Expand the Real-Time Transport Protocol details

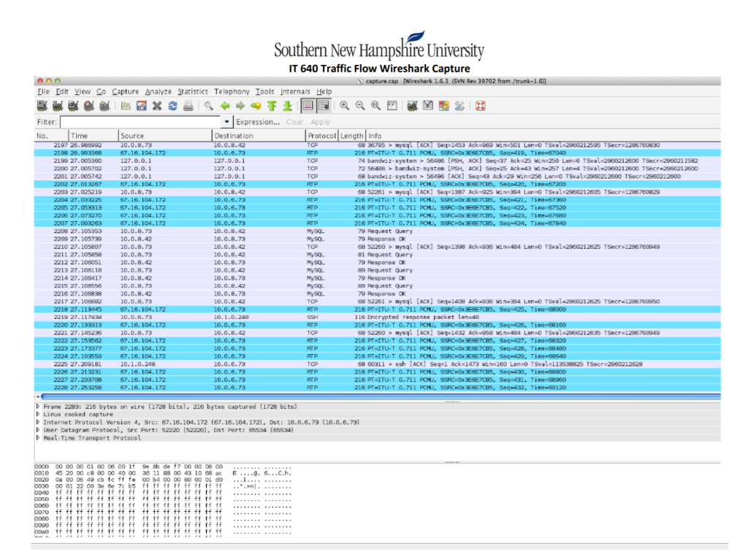pyautogui.click(x=37, y=439)
